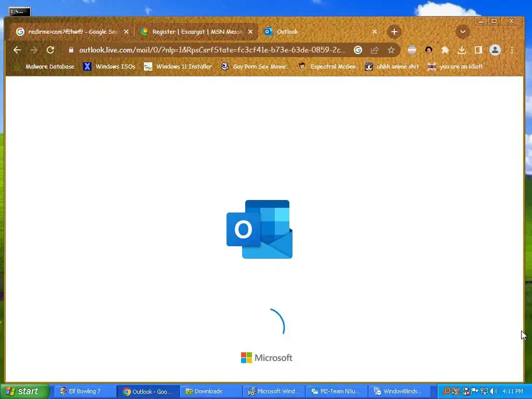Click the magnifier tray icon
This screenshot has height=399, width=532.
pos(447,392)
